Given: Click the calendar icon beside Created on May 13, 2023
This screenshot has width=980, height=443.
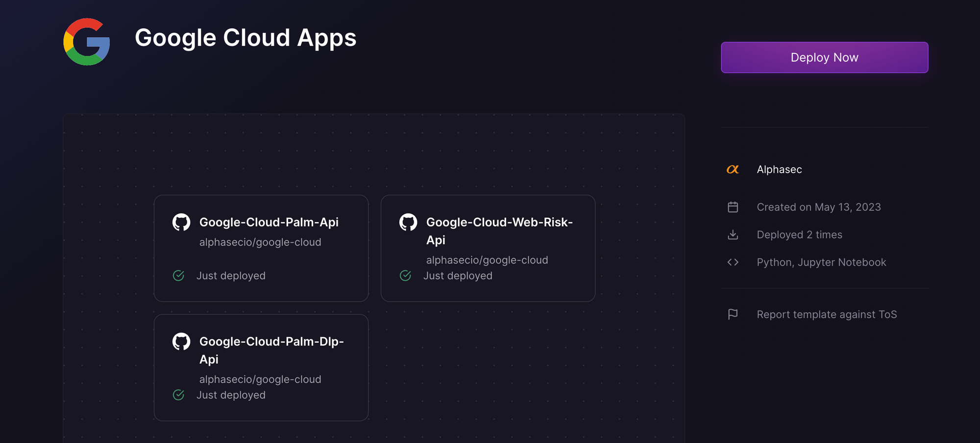Looking at the screenshot, I should [733, 207].
